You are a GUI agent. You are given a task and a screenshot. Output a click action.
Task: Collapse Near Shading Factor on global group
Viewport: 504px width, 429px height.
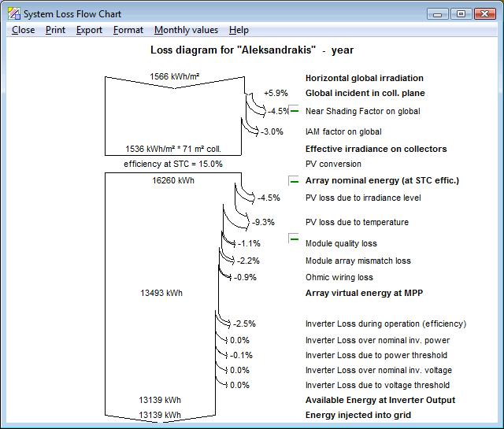(x=294, y=110)
